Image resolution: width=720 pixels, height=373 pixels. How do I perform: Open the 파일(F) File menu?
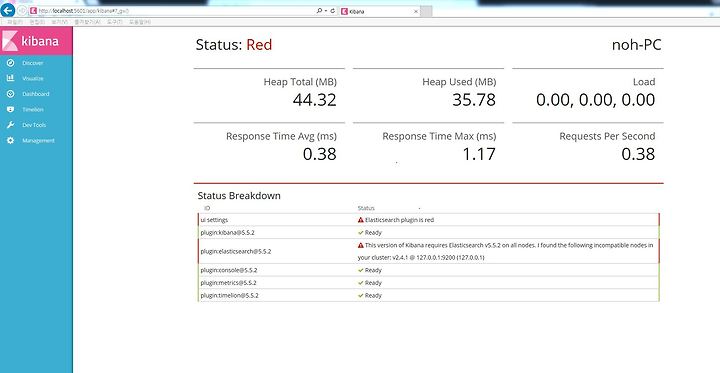click(15, 22)
